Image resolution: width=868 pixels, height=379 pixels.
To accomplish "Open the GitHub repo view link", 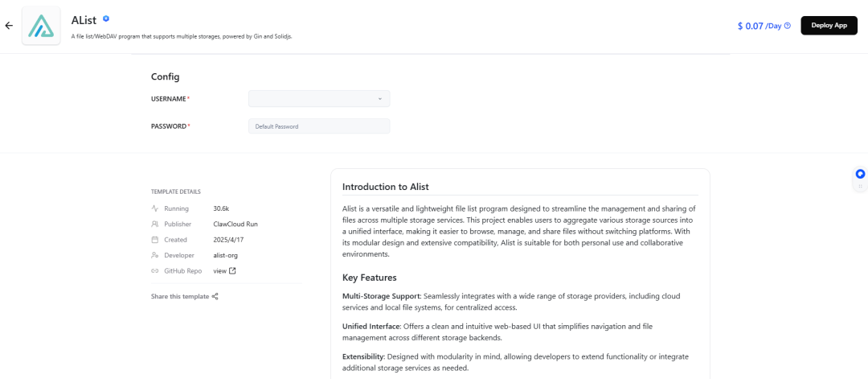I will pyautogui.click(x=219, y=270).
